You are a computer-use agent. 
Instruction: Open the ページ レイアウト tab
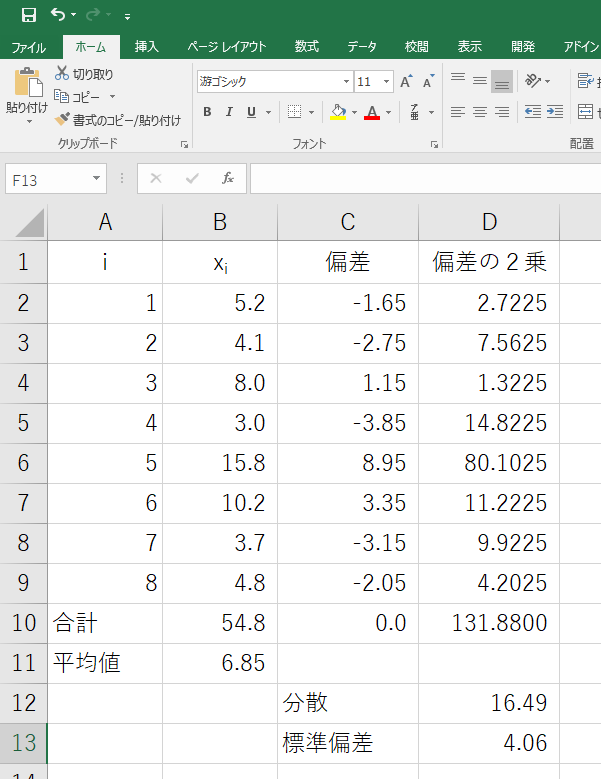(x=226, y=47)
